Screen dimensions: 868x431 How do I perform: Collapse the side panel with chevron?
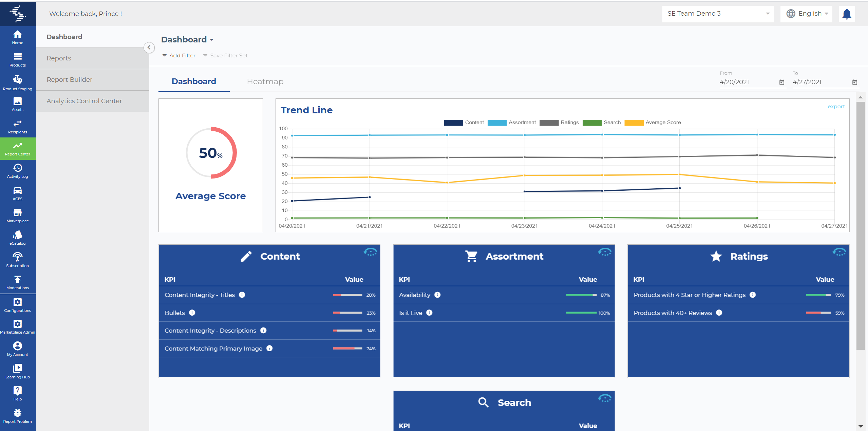(x=149, y=48)
